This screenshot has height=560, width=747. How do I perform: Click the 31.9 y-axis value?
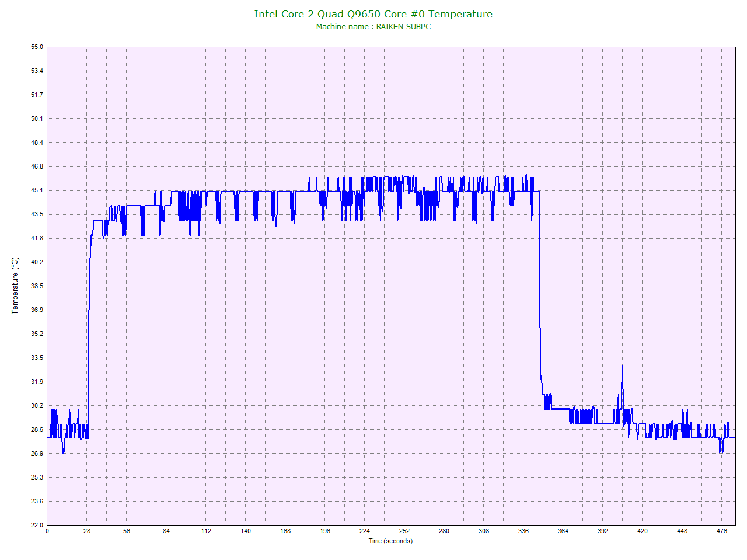tap(37, 381)
